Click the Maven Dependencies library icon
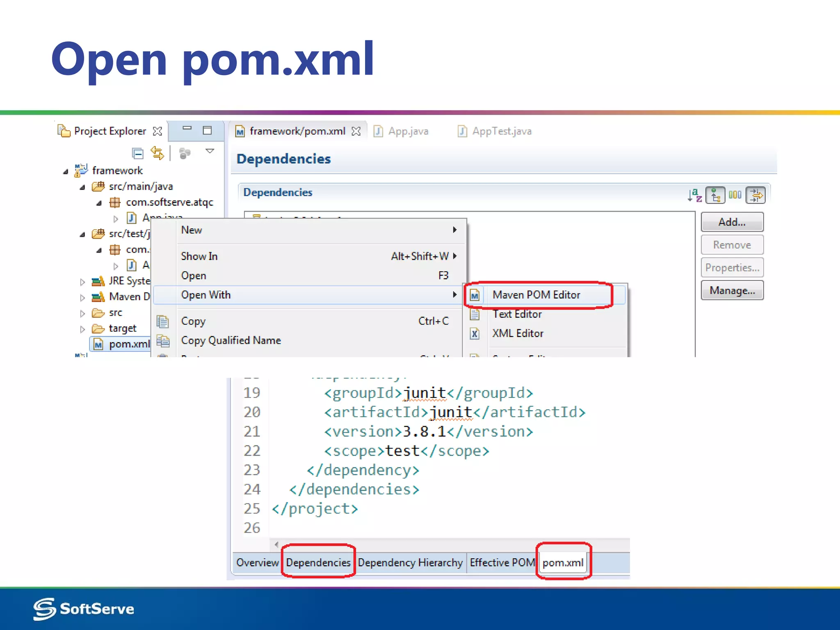This screenshot has width=840, height=630. click(x=98, y=297)
